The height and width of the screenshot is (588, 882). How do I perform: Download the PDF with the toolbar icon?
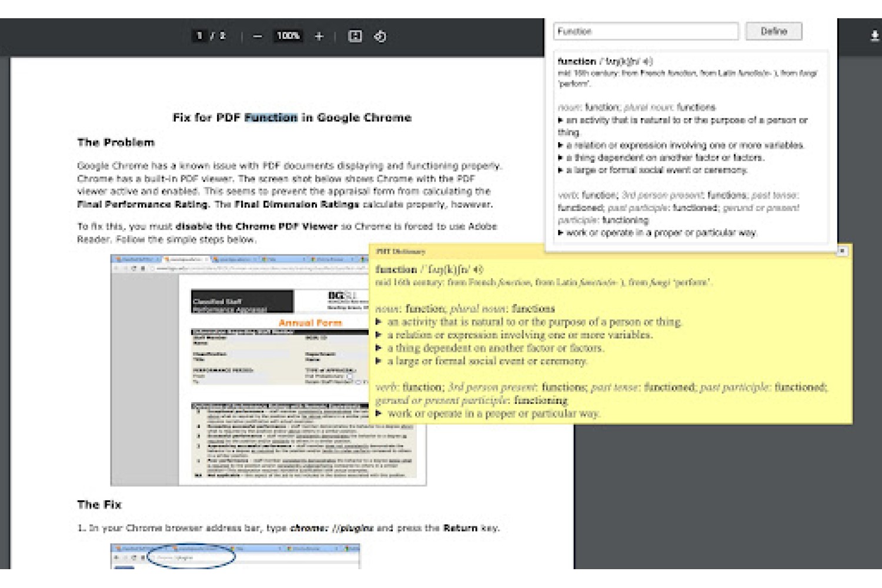pyautogui.click(x=874, y=36)
